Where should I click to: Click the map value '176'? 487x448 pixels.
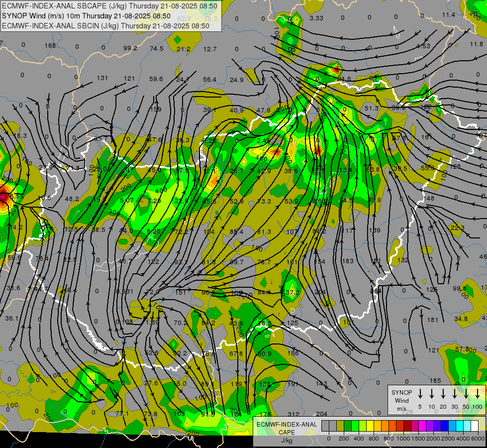point(266,414)
